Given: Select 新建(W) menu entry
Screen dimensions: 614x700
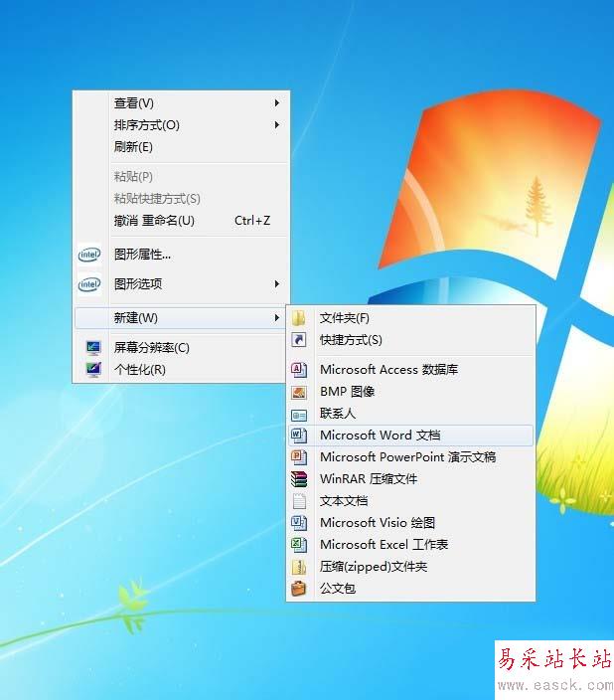Looking at the screenshot, I should (x=181, y=318).
